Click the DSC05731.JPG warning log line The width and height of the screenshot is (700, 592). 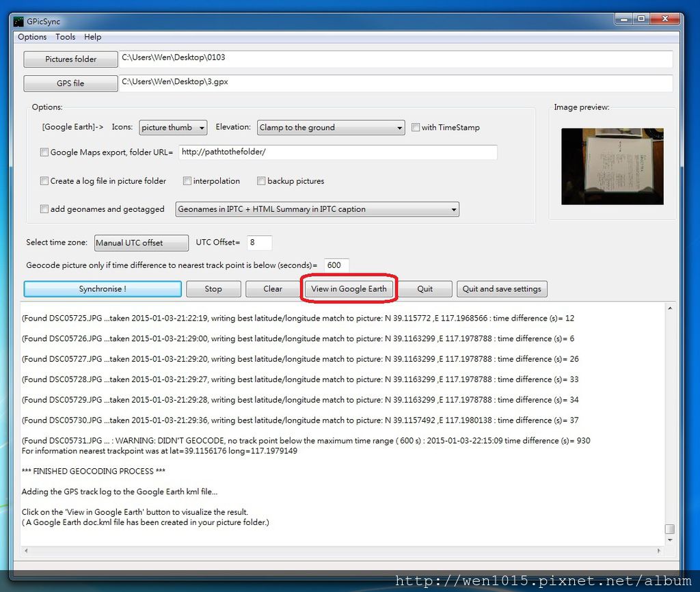tap(306, 441)
